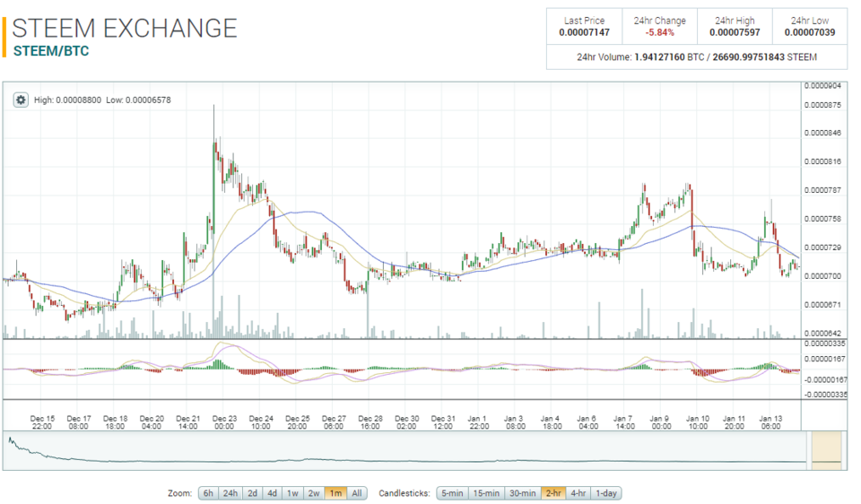Change candlesticks to 1-day
Image resolution: width=861 pixels, height=504 pixels.
[606, 493]
